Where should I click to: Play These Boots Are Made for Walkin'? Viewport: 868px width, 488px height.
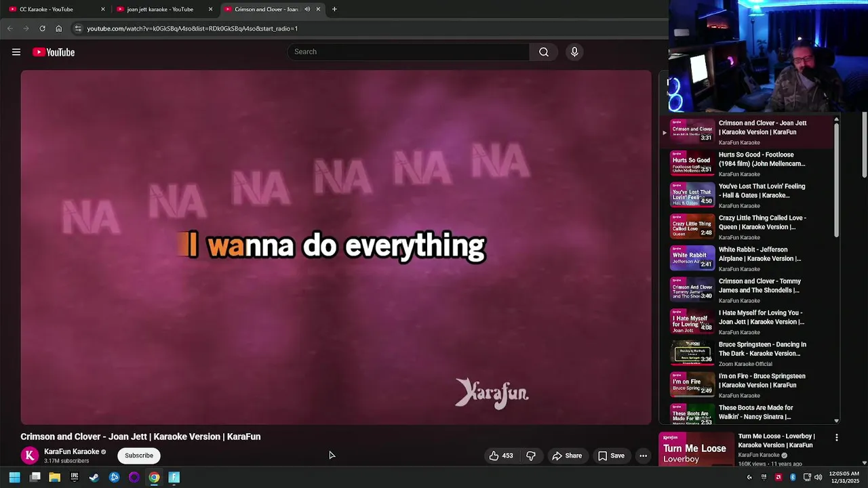point(749,413)
